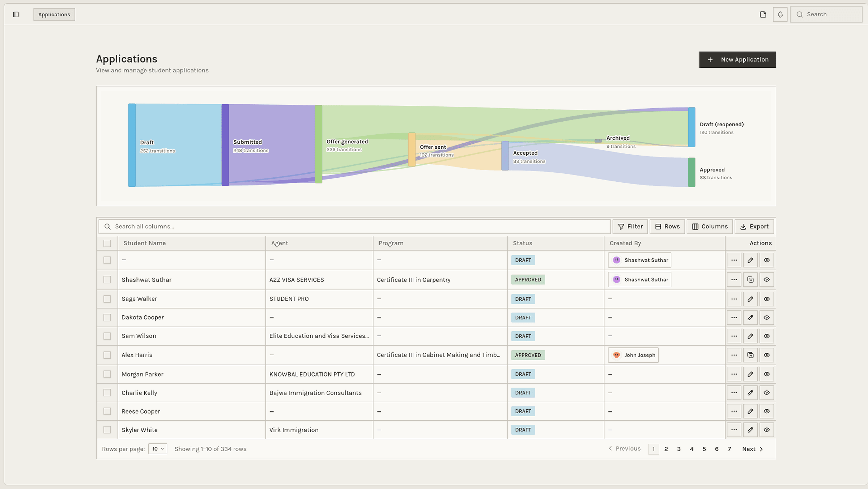Image resolution: width=868 pixels, height=489 pixels.
Task: Click the Approved node in Sankey chart
Action: click(x=692, y=172)
